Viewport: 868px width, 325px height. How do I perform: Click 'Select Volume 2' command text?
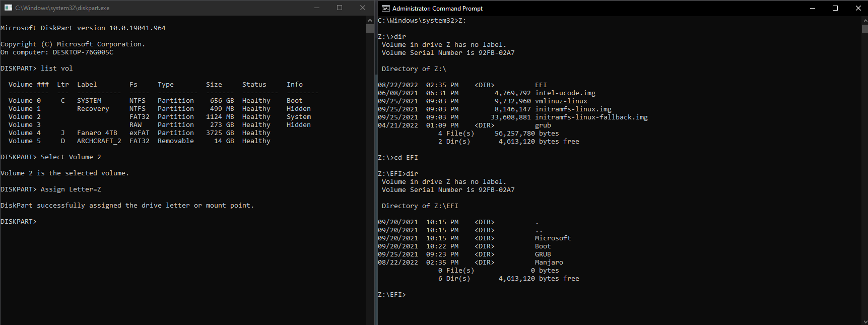71,157
